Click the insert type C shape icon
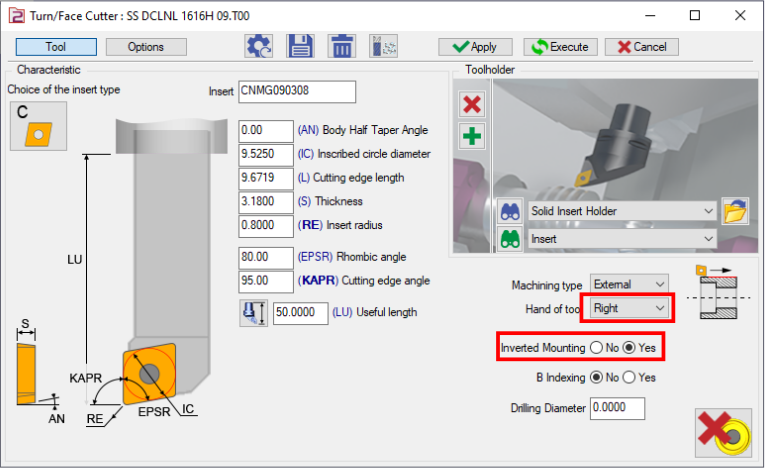 click(x=30, y=126)
